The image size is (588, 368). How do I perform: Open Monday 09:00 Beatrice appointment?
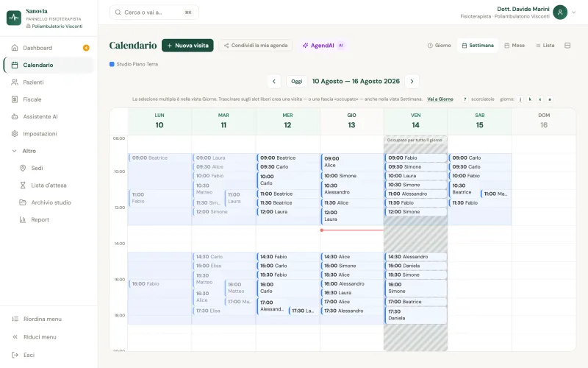pyautogui.click(x=159, y=158)
